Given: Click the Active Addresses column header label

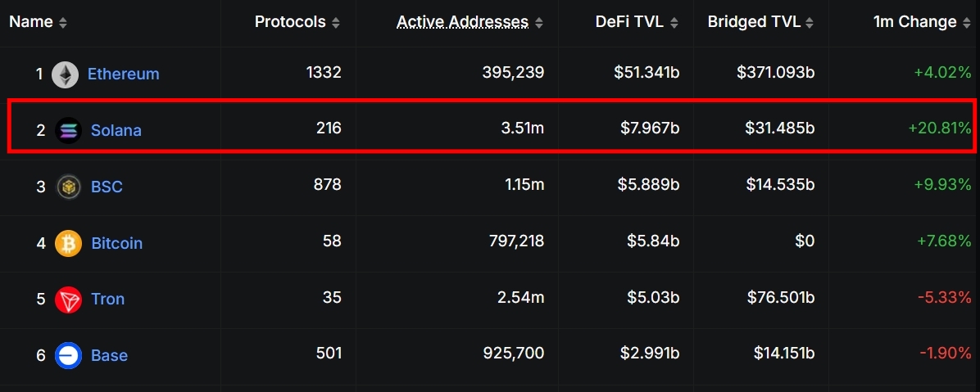Looking at the screenshot, I should click(x=462, y=22).
